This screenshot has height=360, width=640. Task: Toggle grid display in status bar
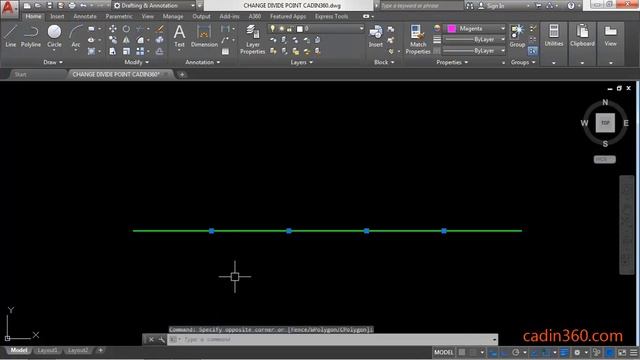462,352
